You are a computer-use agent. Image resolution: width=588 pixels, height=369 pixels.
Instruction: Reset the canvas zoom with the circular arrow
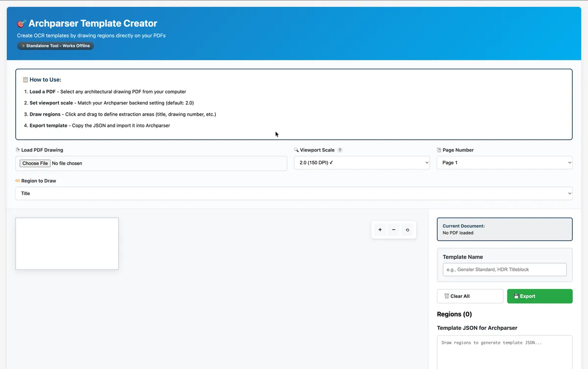[x=407, y=229]
